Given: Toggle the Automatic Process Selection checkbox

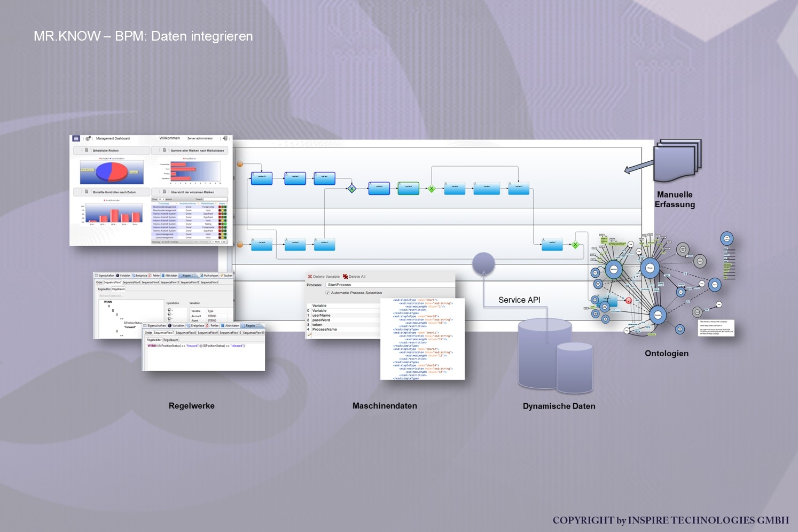Looking at the screenshot, I should click(x=327, y=293).
